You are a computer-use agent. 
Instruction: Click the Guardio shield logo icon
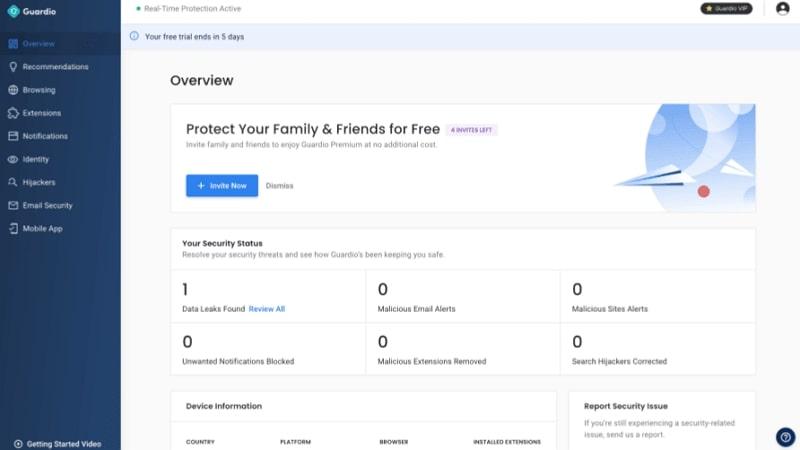pyautogui.click(x=13, y=11)
